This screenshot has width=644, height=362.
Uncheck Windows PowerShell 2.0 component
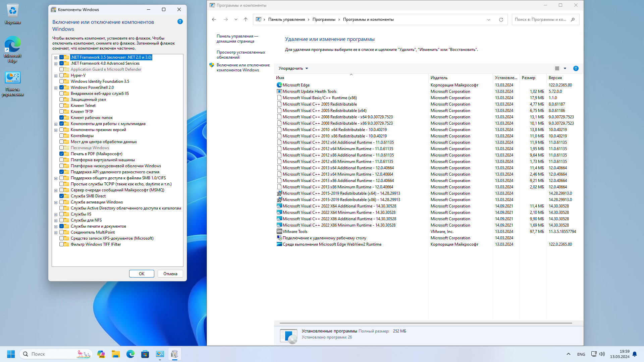(62, 87)
